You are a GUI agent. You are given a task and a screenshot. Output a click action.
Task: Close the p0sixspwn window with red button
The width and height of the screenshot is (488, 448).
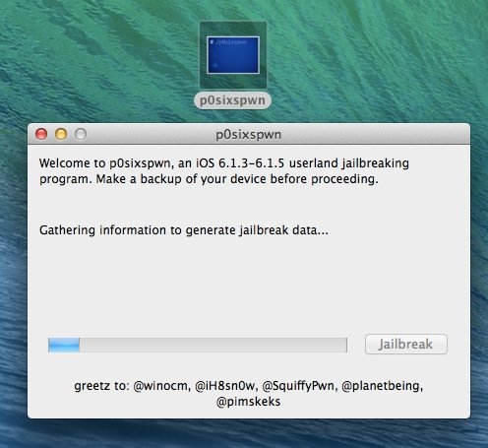pyautogui.click(x=41, y=134)
